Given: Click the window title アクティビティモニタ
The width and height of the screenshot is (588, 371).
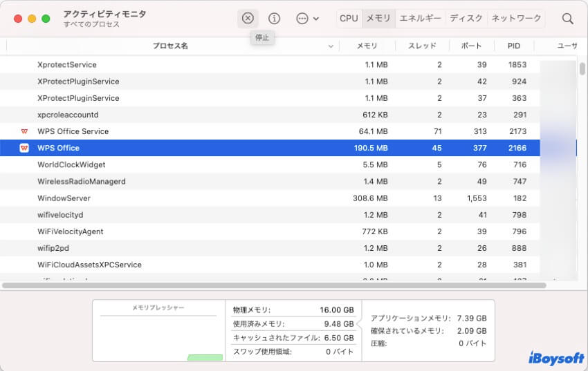Looking at the screenshot, I should 104,15.
